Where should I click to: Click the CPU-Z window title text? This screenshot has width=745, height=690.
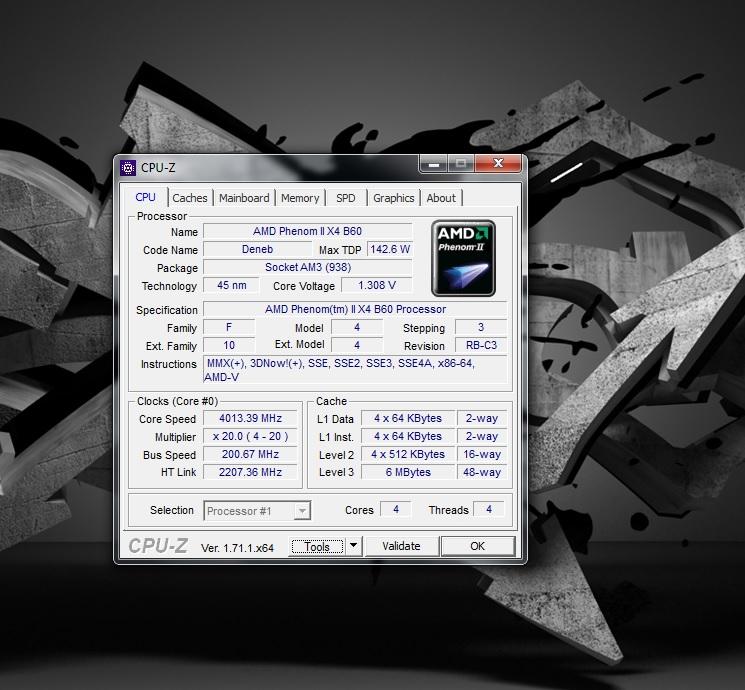tap(158, 167)
